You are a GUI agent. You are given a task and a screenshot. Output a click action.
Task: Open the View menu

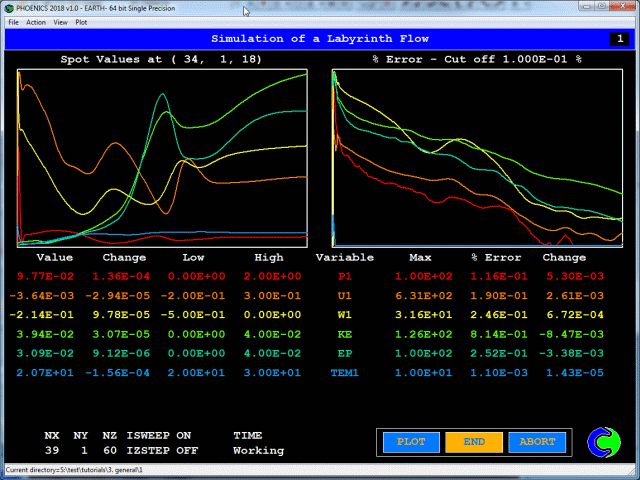(61, 21)
